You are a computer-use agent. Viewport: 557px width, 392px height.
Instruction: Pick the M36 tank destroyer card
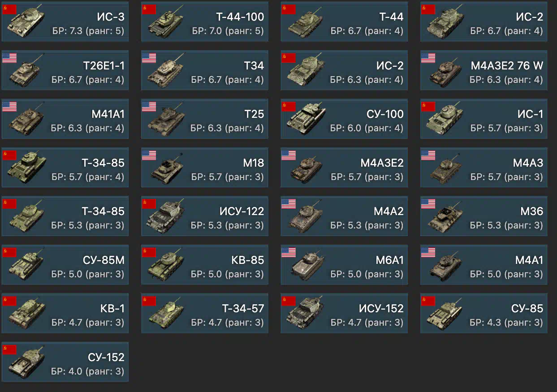coord(484,216)
